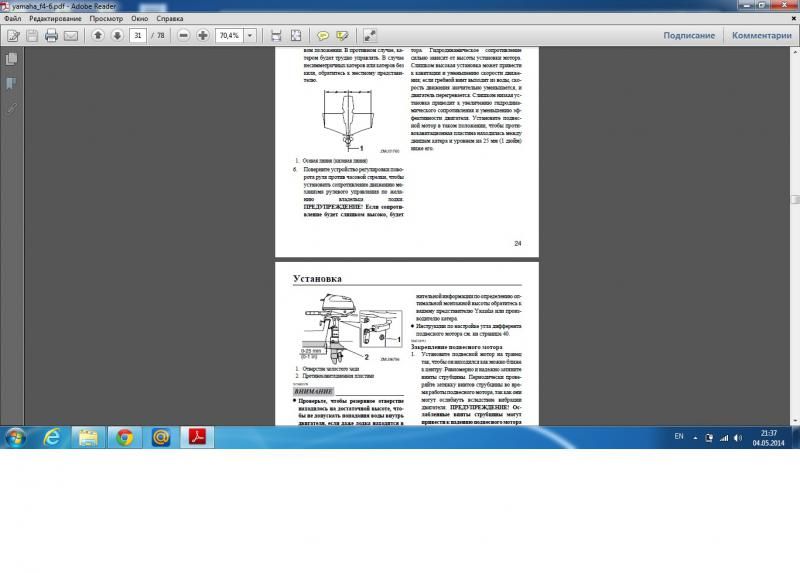
Task: Go to next page with down arrow
Action: [117, 35]
